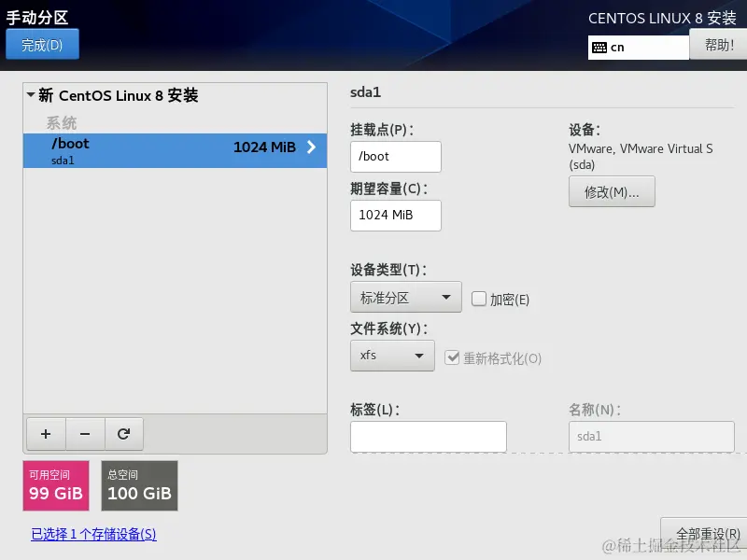
Task: Toggle the 重新格式化(O) reformat checkbox
Action: click(x=452, y=357)
